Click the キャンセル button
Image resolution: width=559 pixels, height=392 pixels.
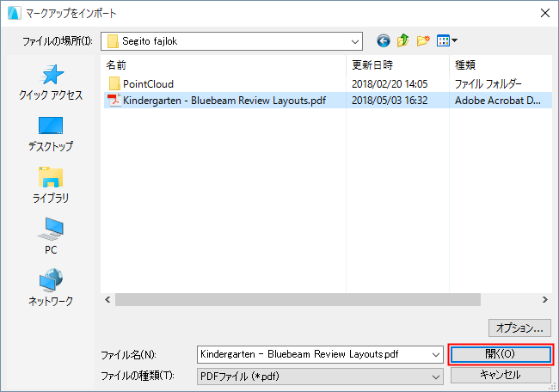pyautogui.click(x=501, y=375)
